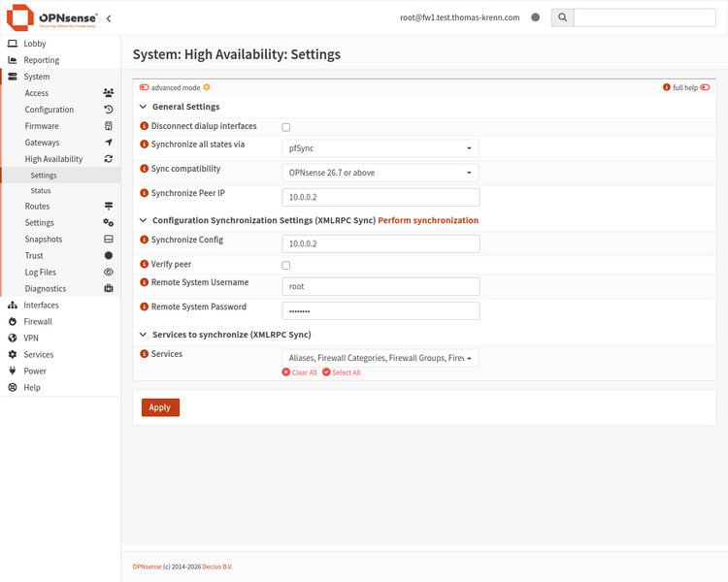Open the Sync compatibility dropdown
728x582 pixels.
coord(381,173)
